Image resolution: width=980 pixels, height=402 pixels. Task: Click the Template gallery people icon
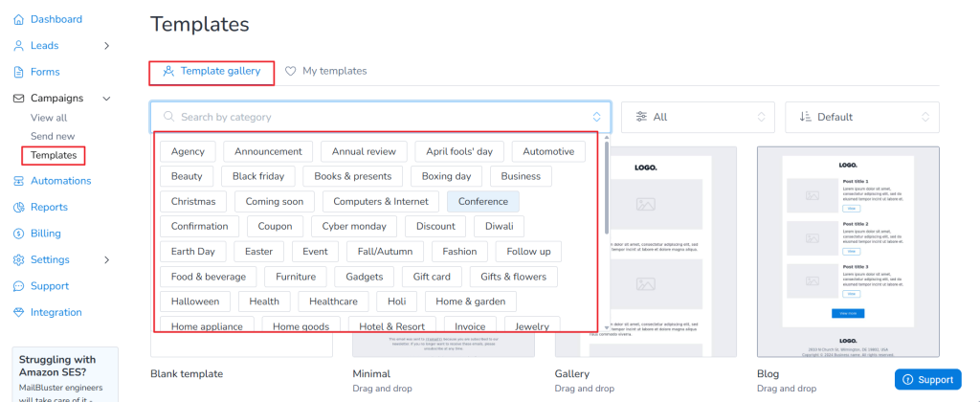168,71
